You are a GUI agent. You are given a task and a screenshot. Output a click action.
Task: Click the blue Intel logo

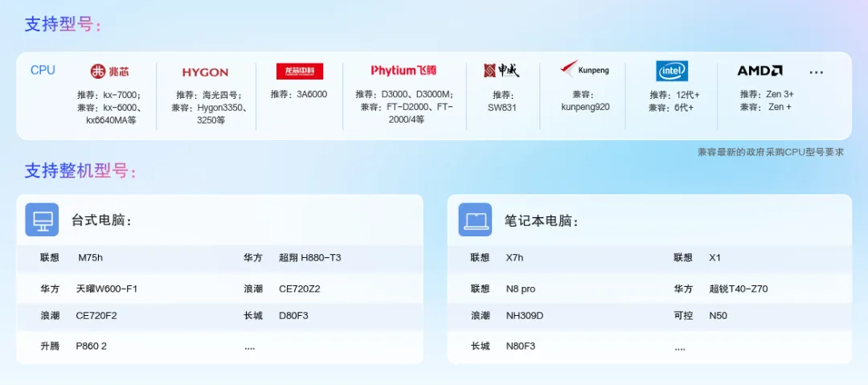tap(672, 72)
